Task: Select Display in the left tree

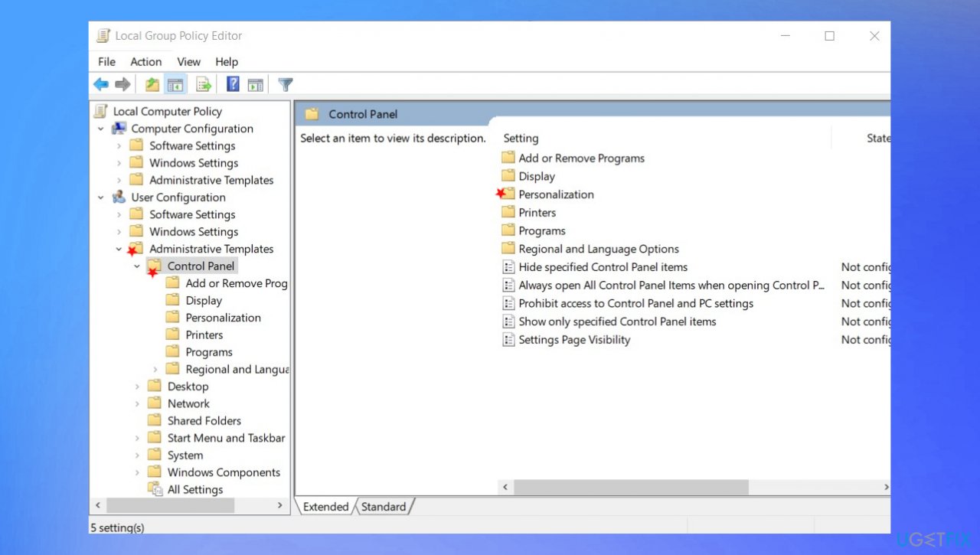Action: tap(204, 300)
